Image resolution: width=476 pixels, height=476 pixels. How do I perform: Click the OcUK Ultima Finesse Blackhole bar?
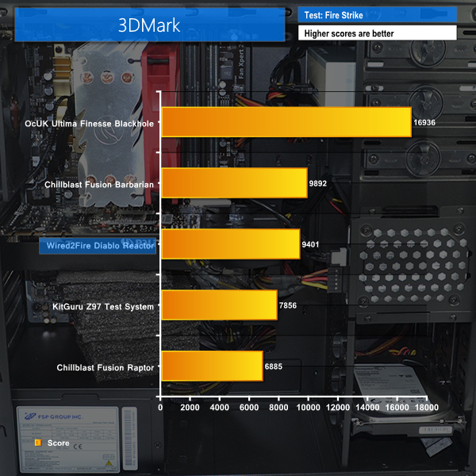[286, 122]
